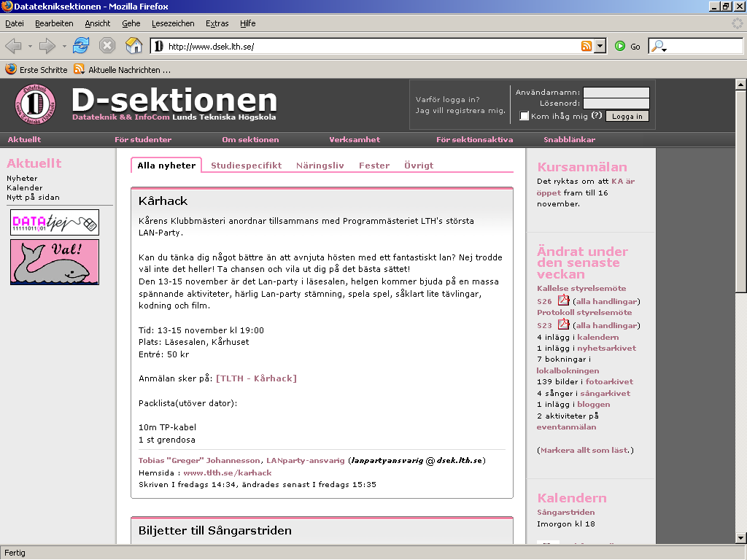Open the Erste Schritte bookmark

coord(36,69)
